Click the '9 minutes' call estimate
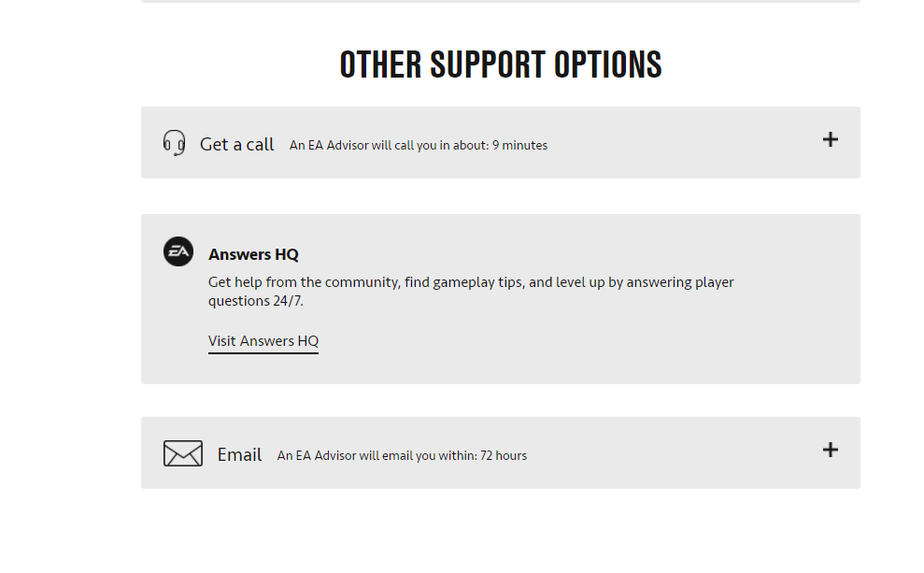The width and height of the screenshot is (924, 573). click(520, 145)
